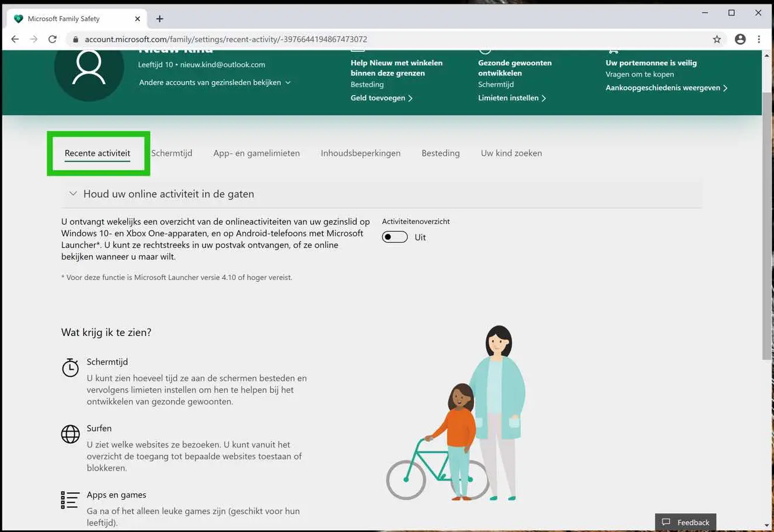The image size is (774, 532).
Task: Click Help Nieuw met winkelen heading
Action: tap(396, 68)
